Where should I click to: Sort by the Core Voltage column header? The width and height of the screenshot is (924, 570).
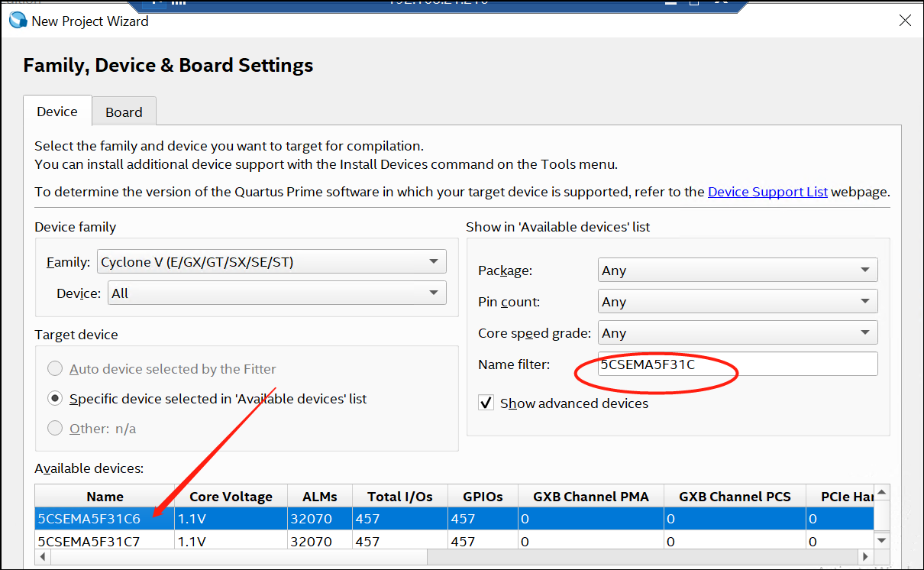[x=231, y=496]
